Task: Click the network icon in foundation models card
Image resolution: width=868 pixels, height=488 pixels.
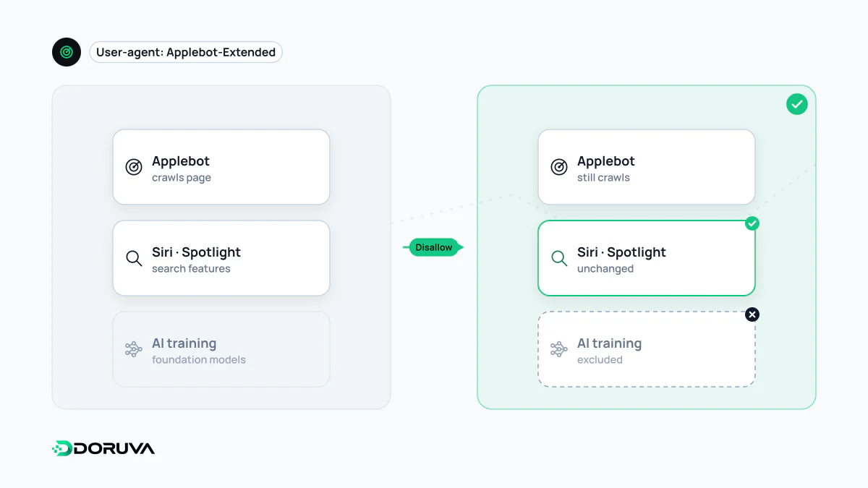Action: click(x=134, y=349)
